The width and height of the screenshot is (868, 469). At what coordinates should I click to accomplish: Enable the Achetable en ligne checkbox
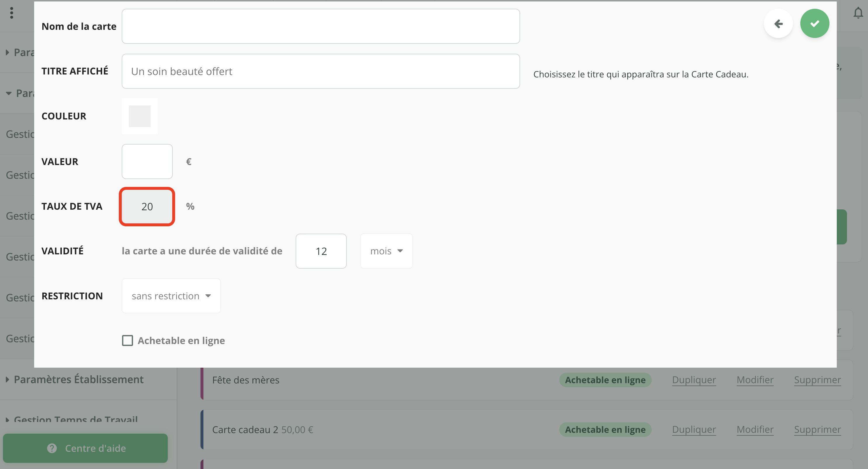127,340
